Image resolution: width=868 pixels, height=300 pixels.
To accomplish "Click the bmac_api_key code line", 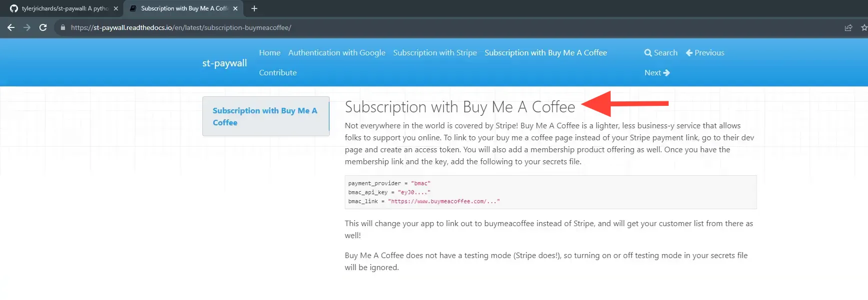I will [389, 192].
